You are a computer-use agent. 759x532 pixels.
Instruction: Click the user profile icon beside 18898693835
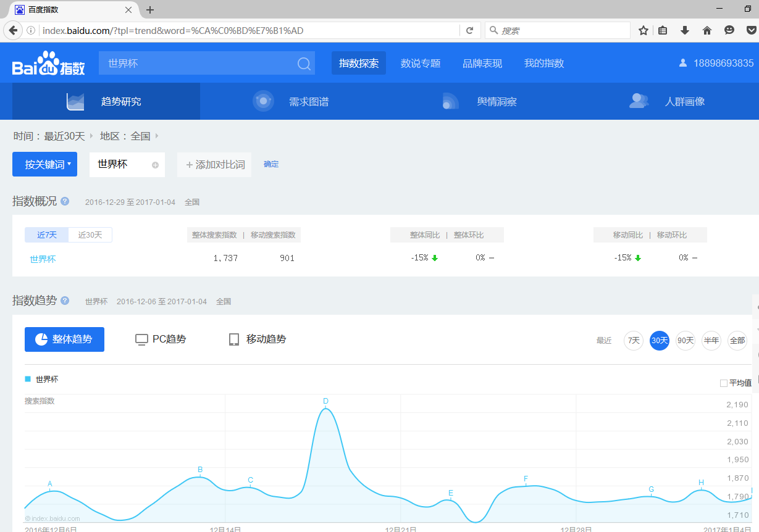(x=682, y=63)
